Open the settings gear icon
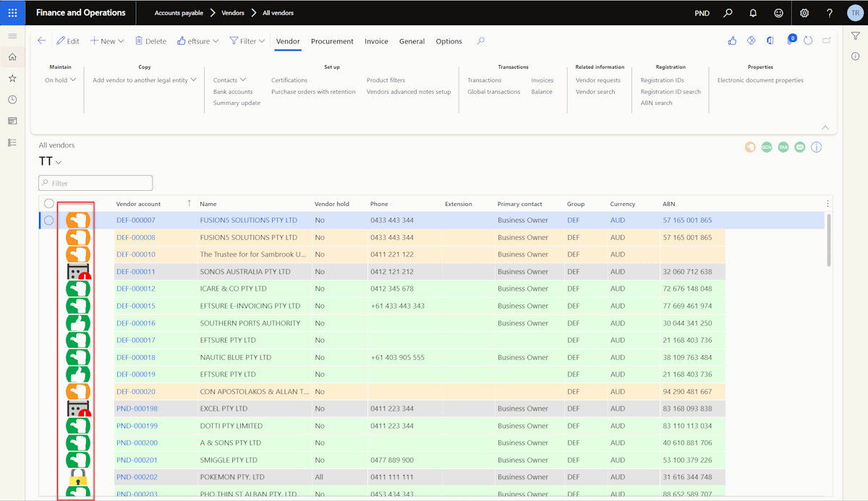The width and height of the screenshot is (868, 501). coord(804,13)
